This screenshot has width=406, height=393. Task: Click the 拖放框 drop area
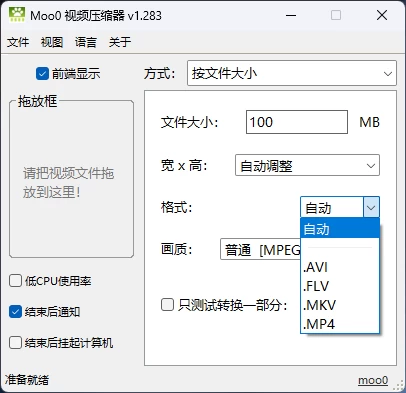(71, 180)
